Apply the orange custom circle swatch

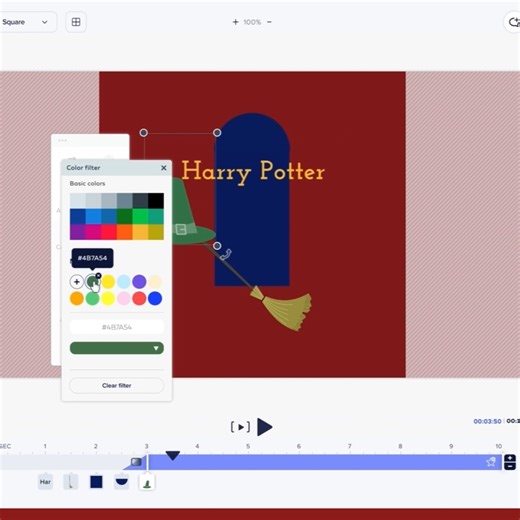[x=77, y=298]
